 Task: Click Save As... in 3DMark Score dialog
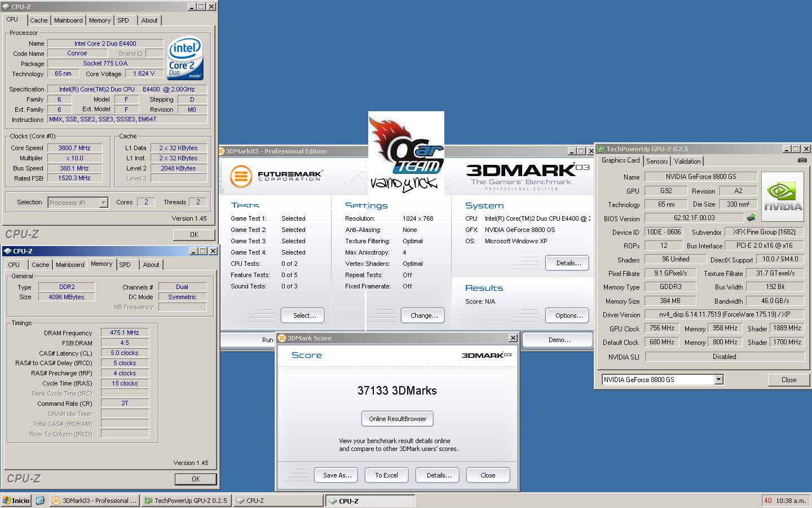337,475
